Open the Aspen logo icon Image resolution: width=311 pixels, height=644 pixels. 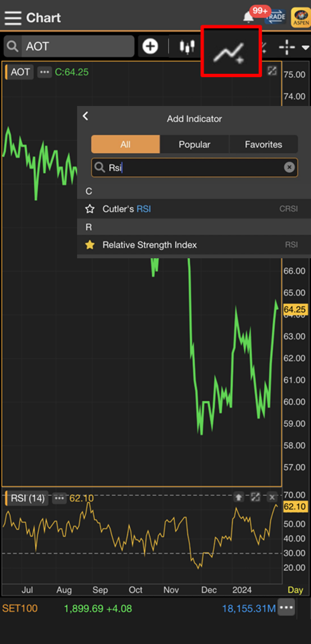click(301, 18)
